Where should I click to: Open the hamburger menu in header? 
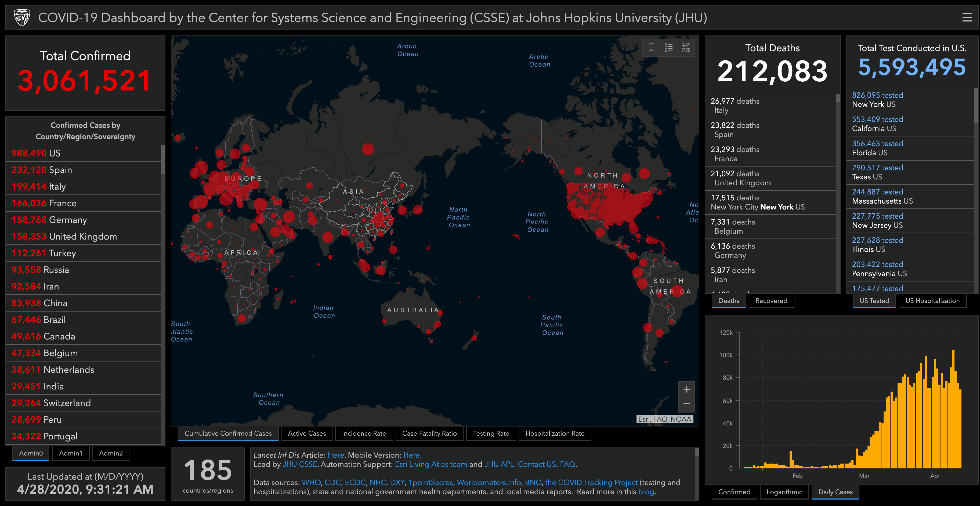coord(967,17)
